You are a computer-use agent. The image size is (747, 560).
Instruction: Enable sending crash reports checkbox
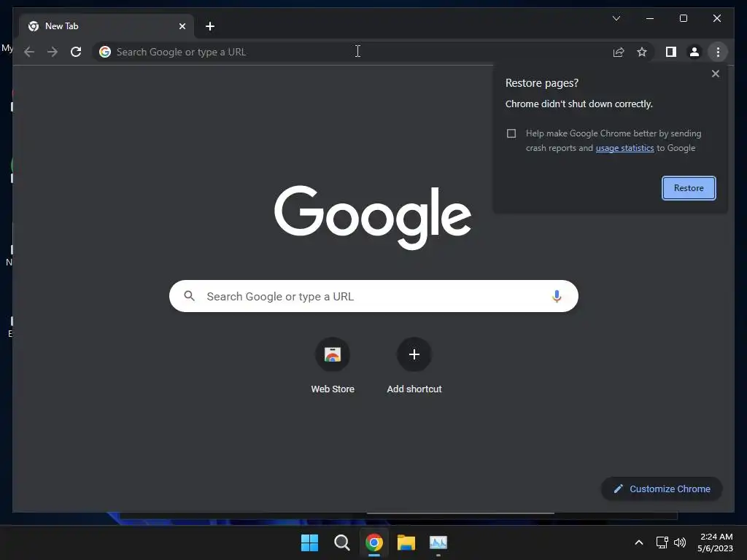(511, 133)
